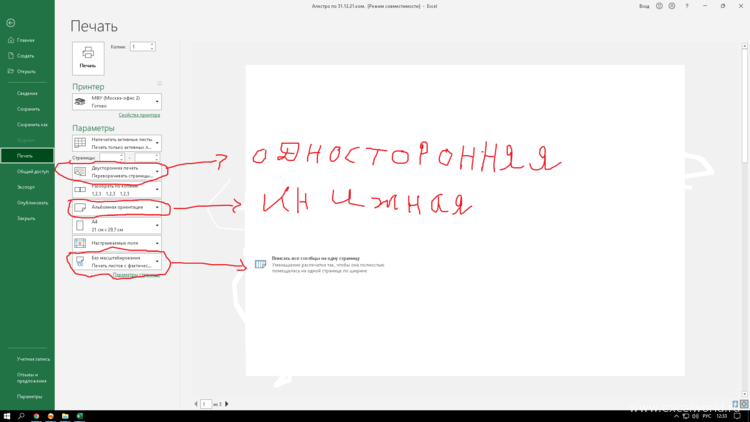The height and width of the screenshot is (422, 750).
Task: Open Help question mark
Action: point(687,6)
